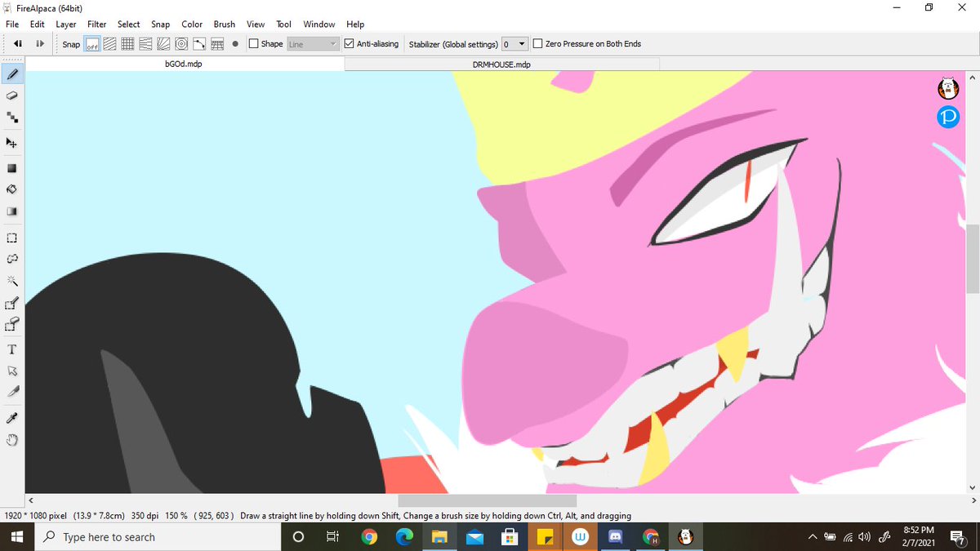This screenshot has height=551, width=980.
Task: Select the Dot pixel tool
Action: [12, 118]
